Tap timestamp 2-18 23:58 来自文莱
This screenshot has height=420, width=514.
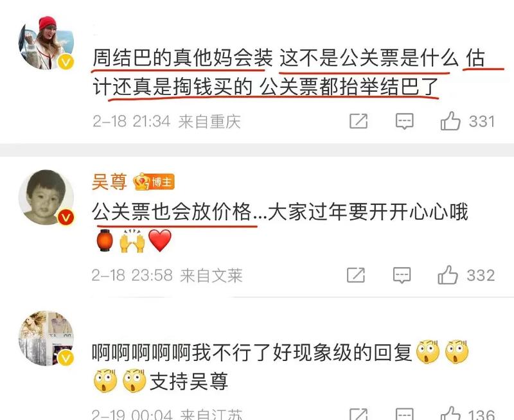click(x=167, y=276)
